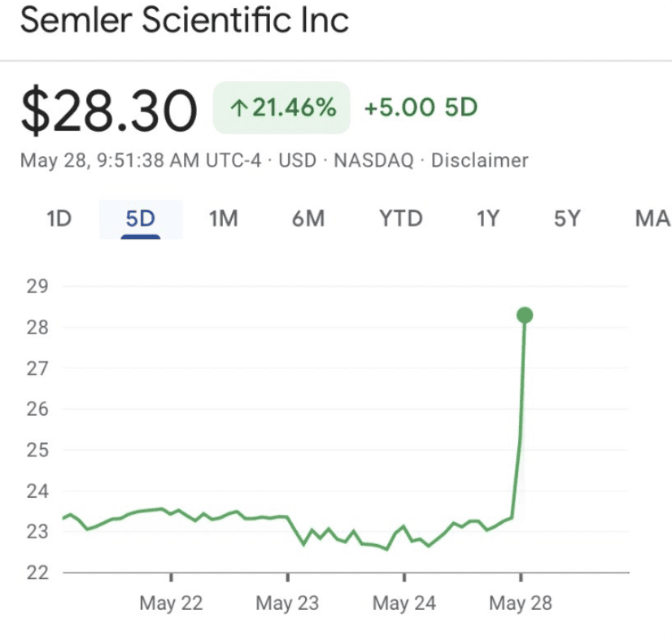Image resolution: width=672 pixels, height=636 pixels.
Task: Click the green current price dot
Action: tap(525, 316)
